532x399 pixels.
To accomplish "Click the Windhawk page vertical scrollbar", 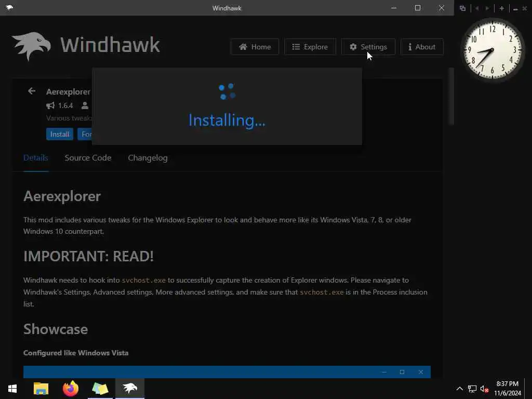I will (451, 97).
